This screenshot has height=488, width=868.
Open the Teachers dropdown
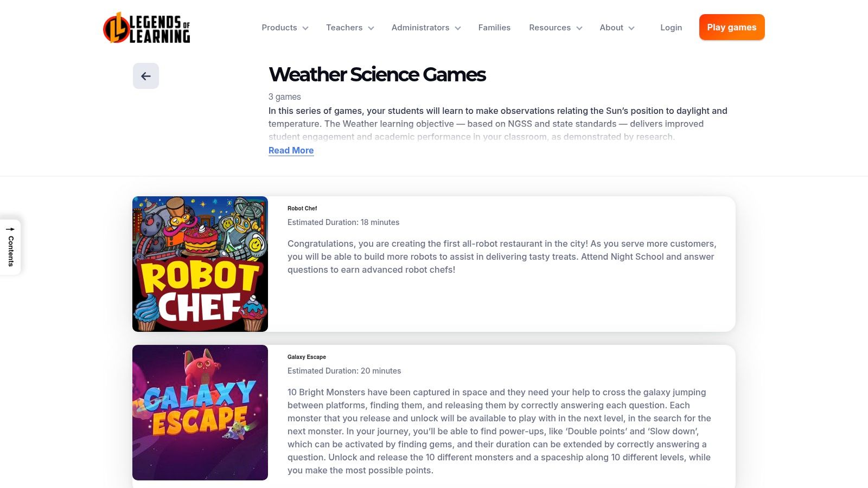349,27
